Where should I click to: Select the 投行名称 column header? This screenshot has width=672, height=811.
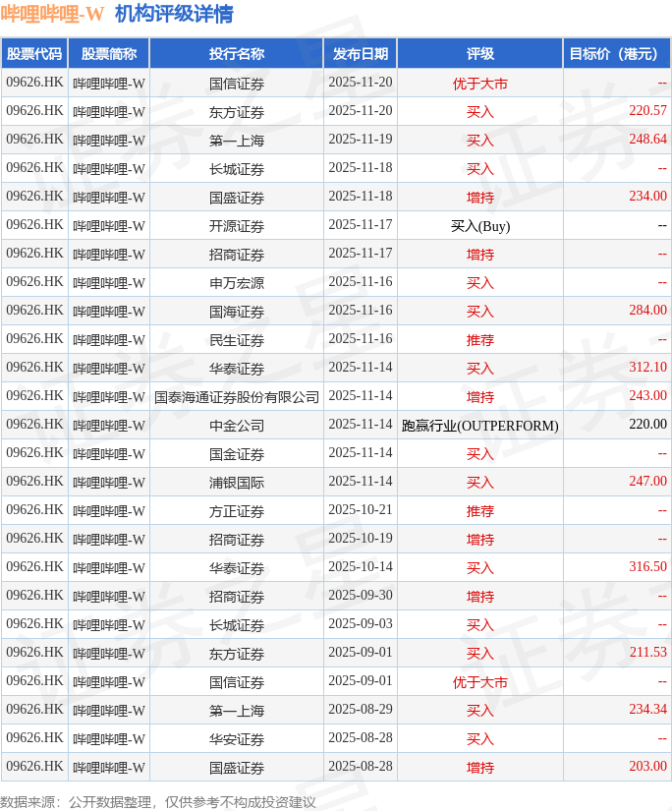click(x=237, y=53)
